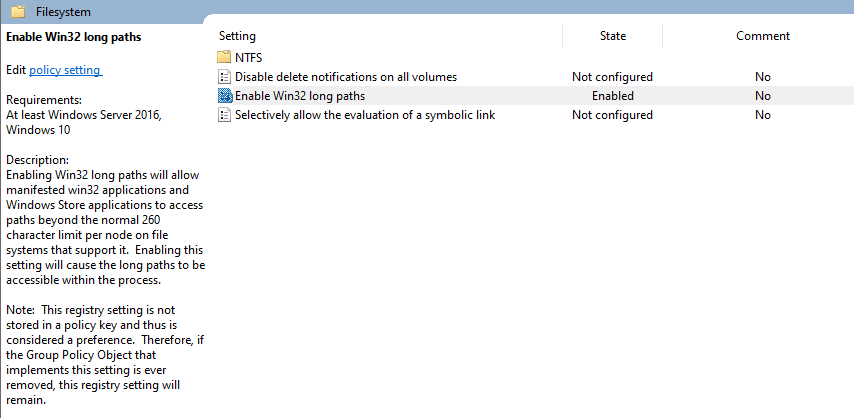Click the Disable delete notifications policy icon
The image size is (854, 418).
pyautogui.click(x=224, y=77)
